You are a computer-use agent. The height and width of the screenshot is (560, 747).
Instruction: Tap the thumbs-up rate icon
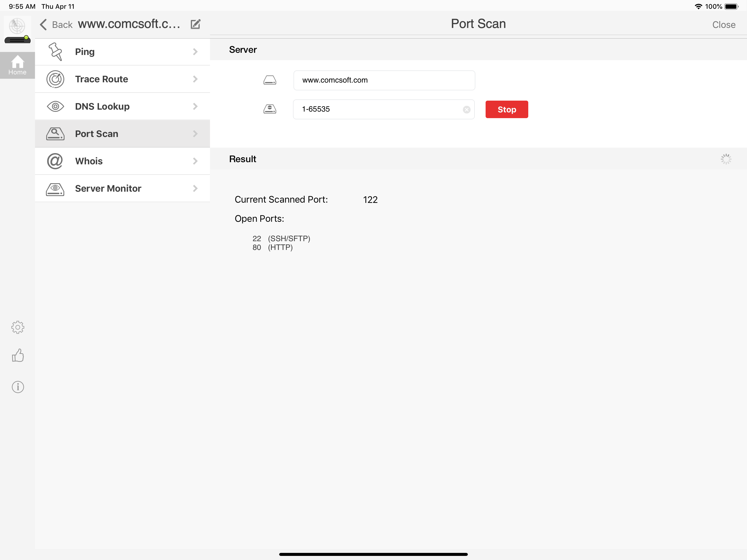pyautogui.click(x=17, y=355)
